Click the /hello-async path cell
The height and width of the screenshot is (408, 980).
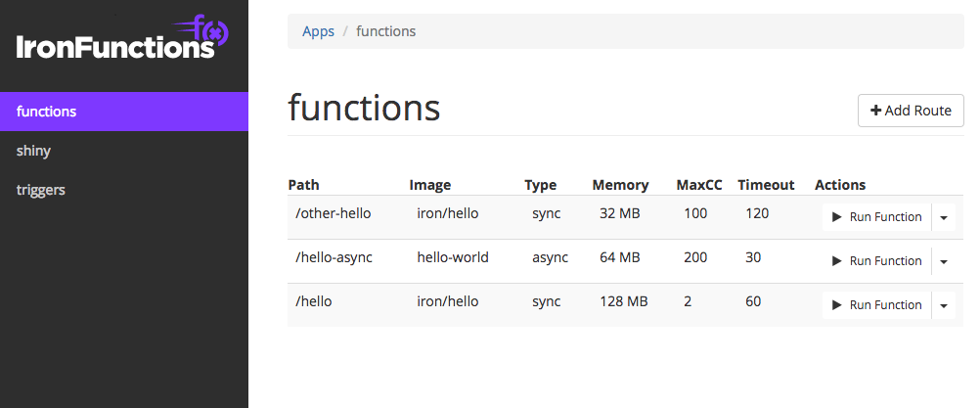point(334,257)
